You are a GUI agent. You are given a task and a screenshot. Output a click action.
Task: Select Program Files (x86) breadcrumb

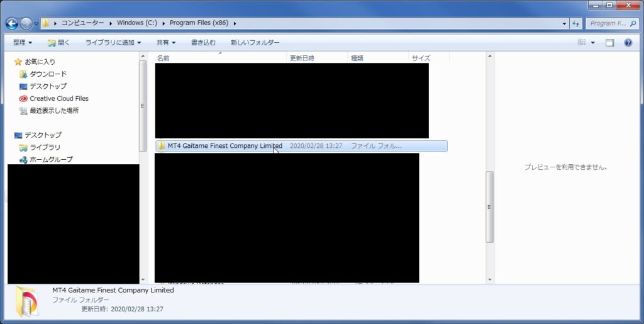point(199,23)
